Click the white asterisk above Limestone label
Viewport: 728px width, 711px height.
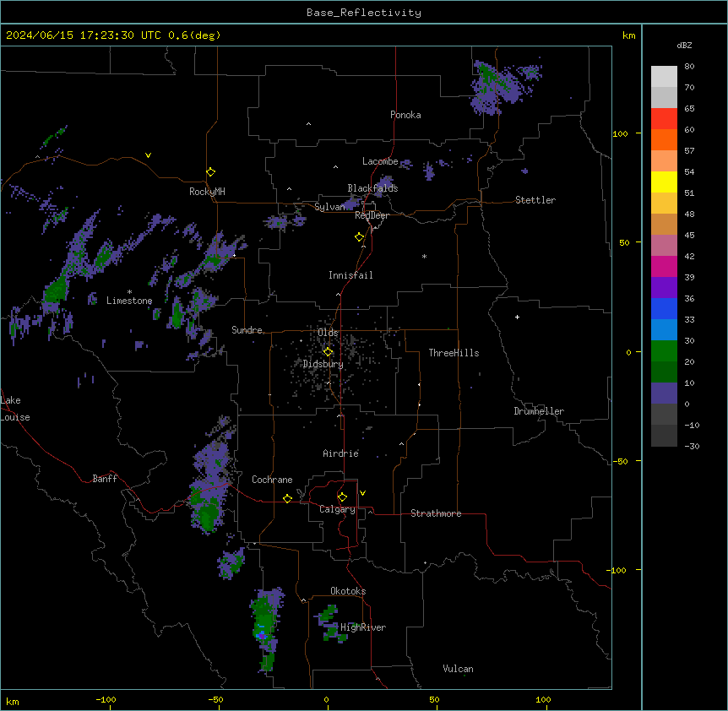tap(129, 292)
